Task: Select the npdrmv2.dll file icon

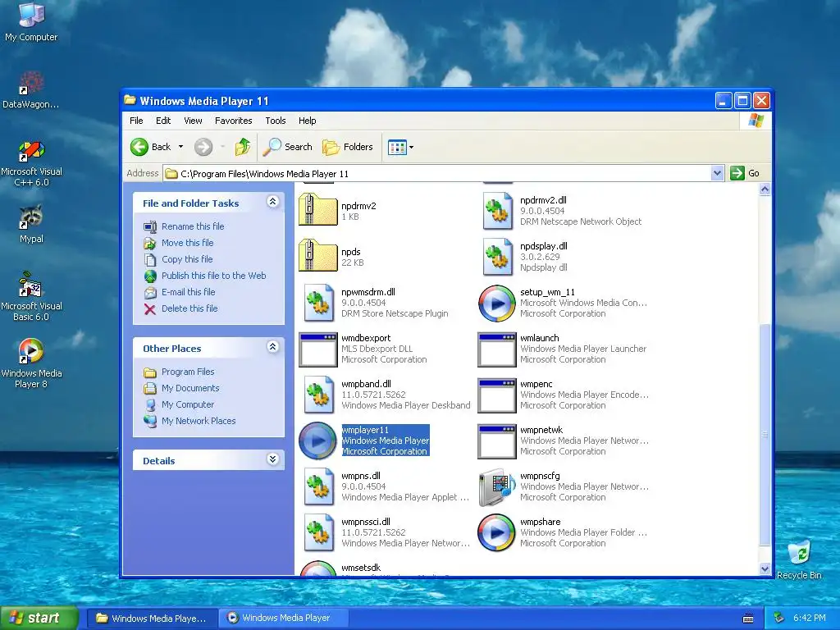Action: [497, 211]
